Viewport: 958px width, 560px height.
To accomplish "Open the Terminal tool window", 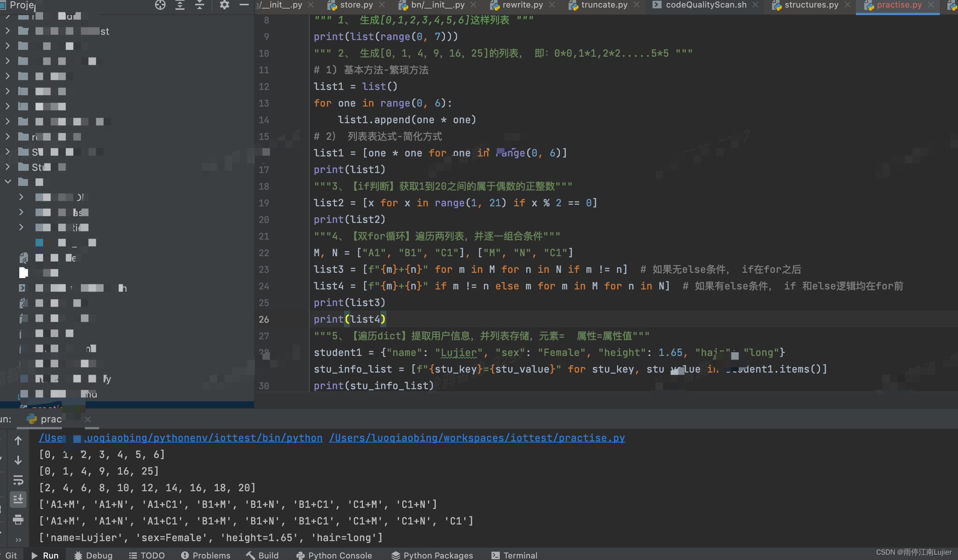I will coord(515,555).
